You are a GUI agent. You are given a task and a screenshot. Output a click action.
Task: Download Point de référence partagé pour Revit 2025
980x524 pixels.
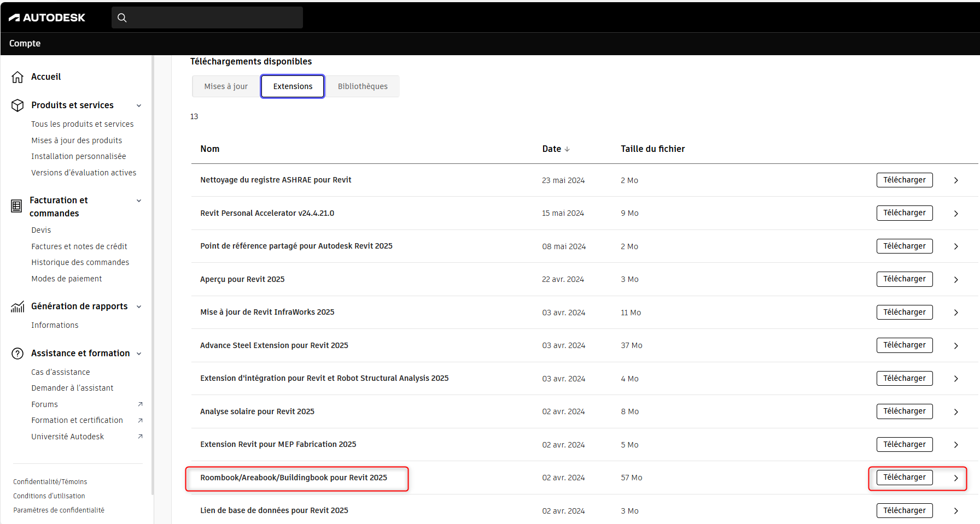905,246
